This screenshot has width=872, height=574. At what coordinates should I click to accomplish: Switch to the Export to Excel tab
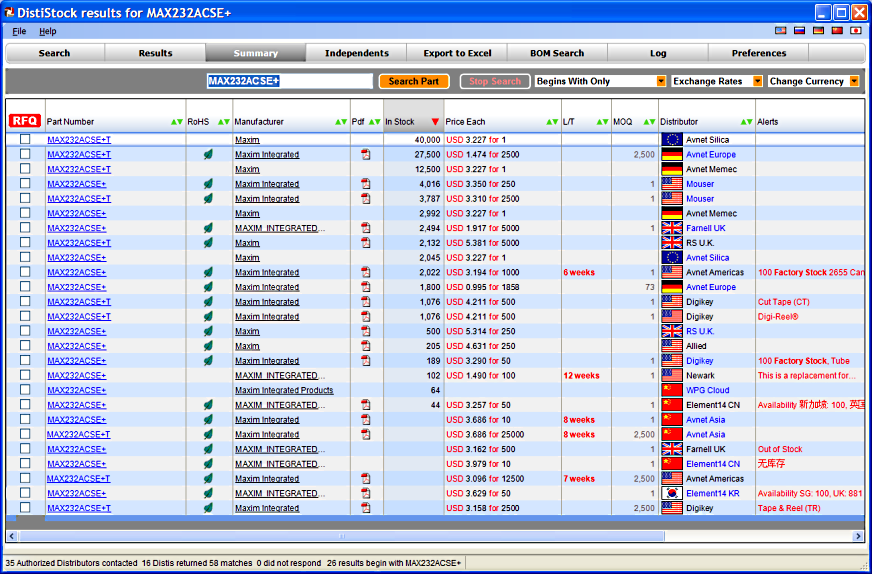coord(457,53)
